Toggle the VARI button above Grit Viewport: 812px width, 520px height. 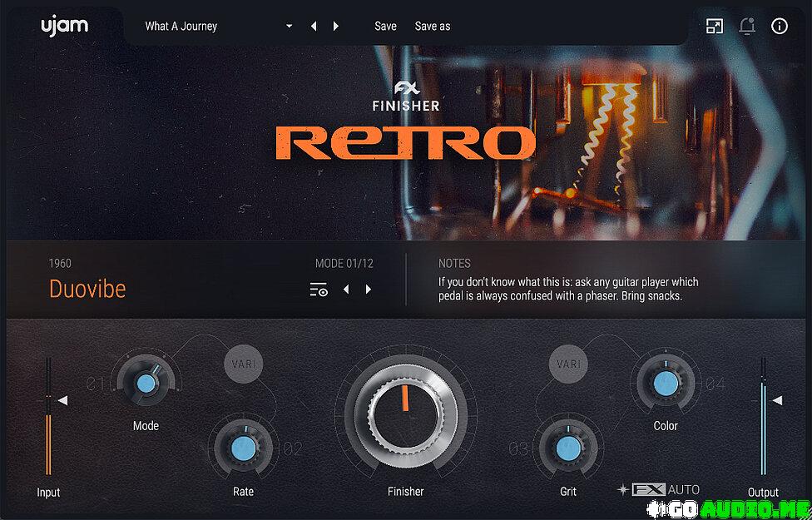point(568,364)
